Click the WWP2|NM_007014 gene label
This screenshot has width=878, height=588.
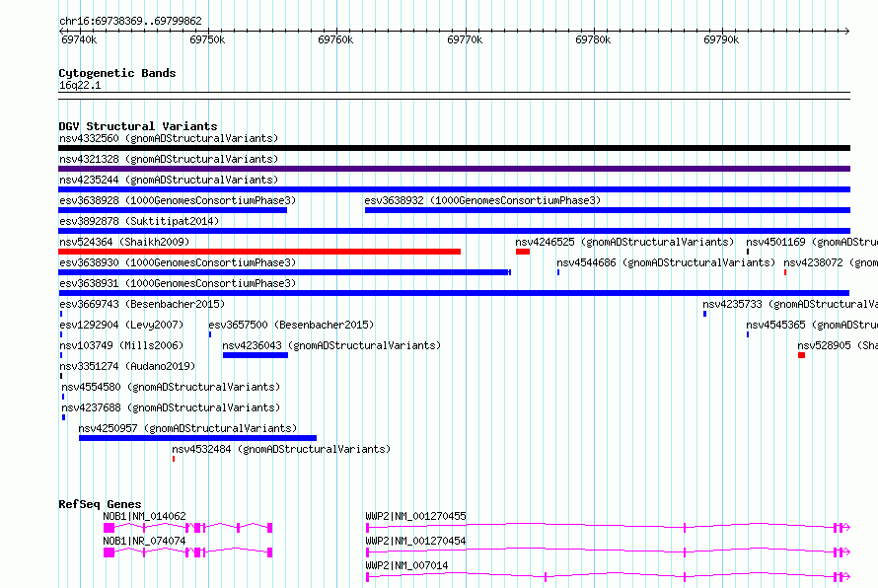(x=406, y=565)
